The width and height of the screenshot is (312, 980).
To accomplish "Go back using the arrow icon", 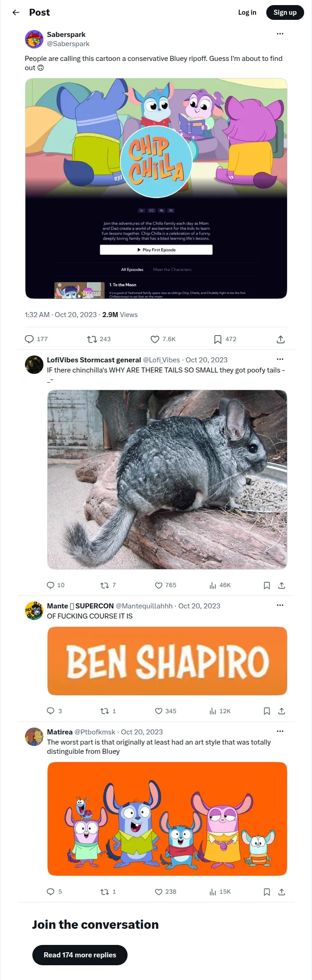I will coord(16,12).
